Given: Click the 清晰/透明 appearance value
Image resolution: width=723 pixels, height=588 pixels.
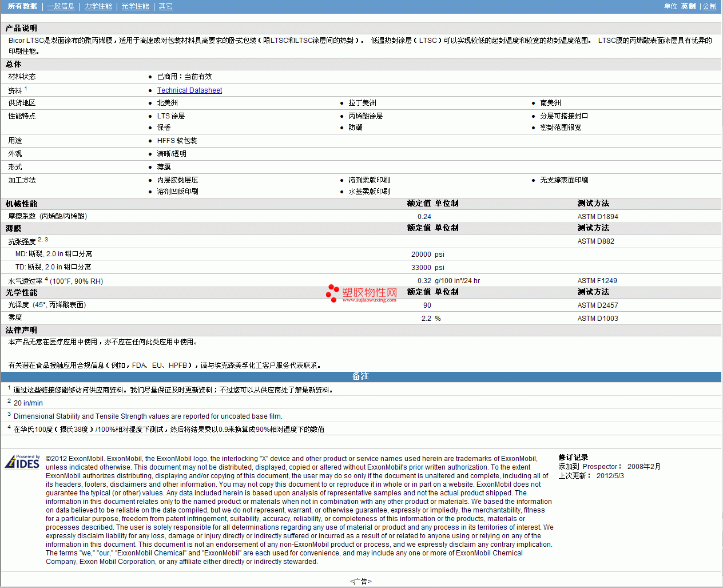Looking at the screenshot, I should 172,154.
